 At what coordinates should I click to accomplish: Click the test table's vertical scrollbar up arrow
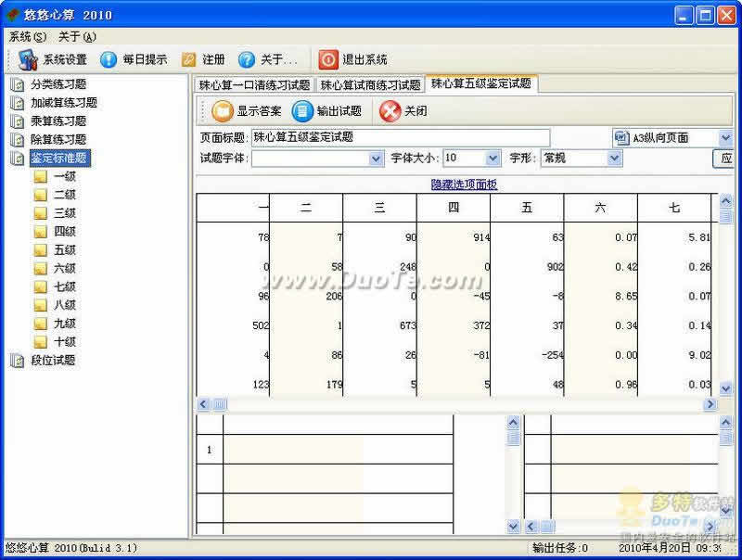pos(725,201)
